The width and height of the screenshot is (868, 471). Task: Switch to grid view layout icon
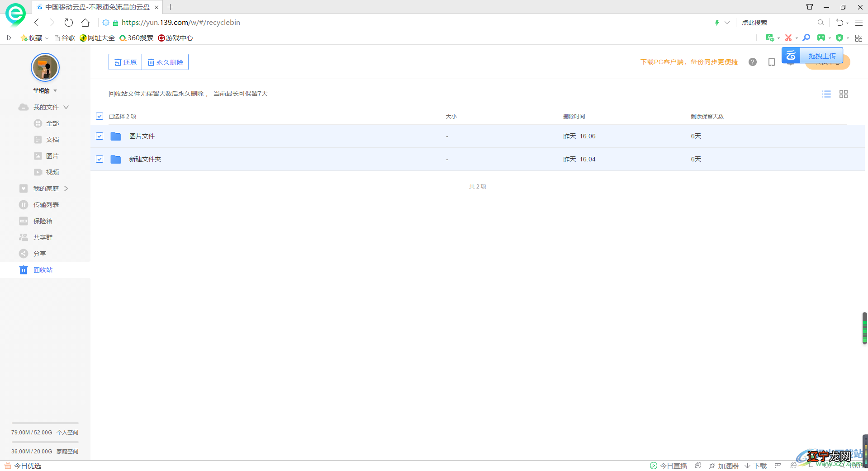tap(843, 94)
